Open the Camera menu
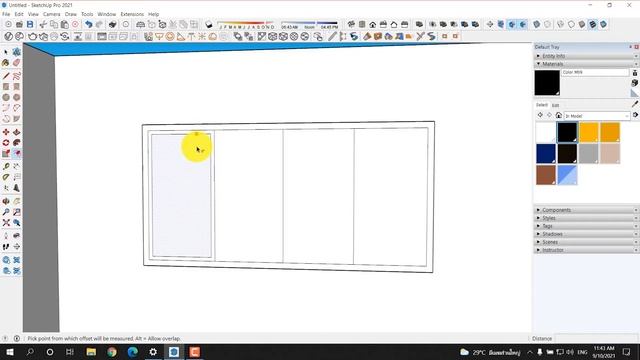 coord(51,14)
